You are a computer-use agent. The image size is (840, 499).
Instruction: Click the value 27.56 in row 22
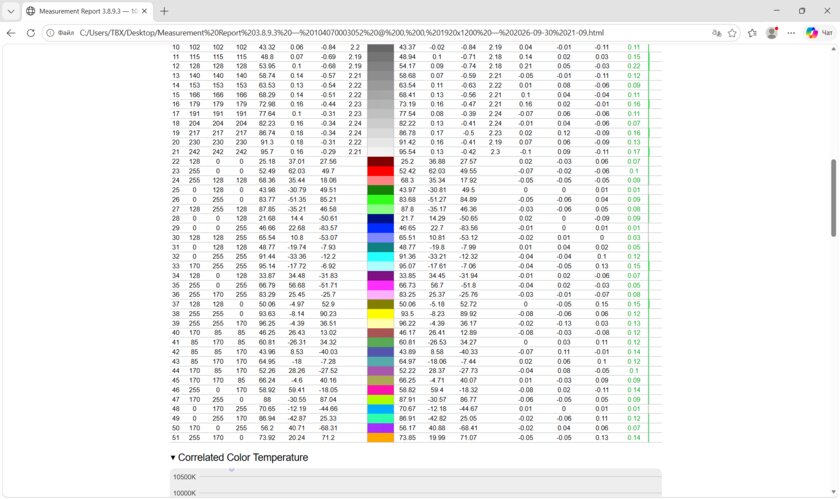point(328,161)
